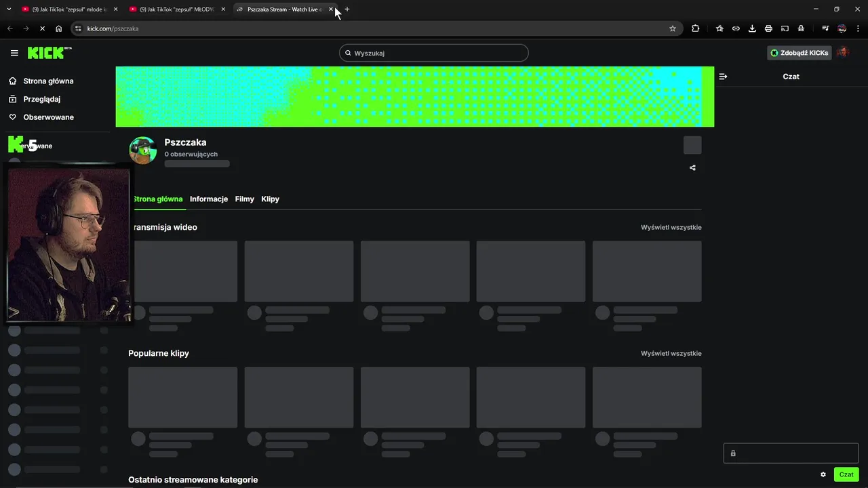Screen dimensions: 868x488
Task: Open chat settings gear icon
Action: click(823, 474)
